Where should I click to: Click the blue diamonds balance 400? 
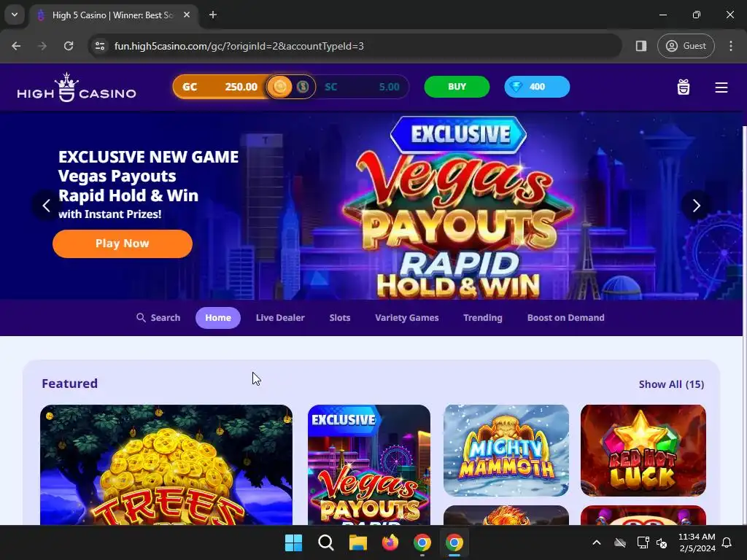coord(537,87)
